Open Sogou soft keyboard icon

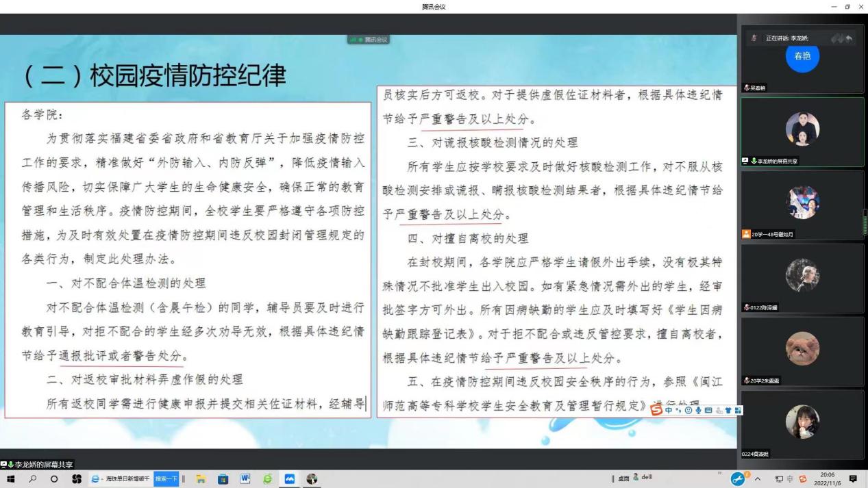(708, 410)
